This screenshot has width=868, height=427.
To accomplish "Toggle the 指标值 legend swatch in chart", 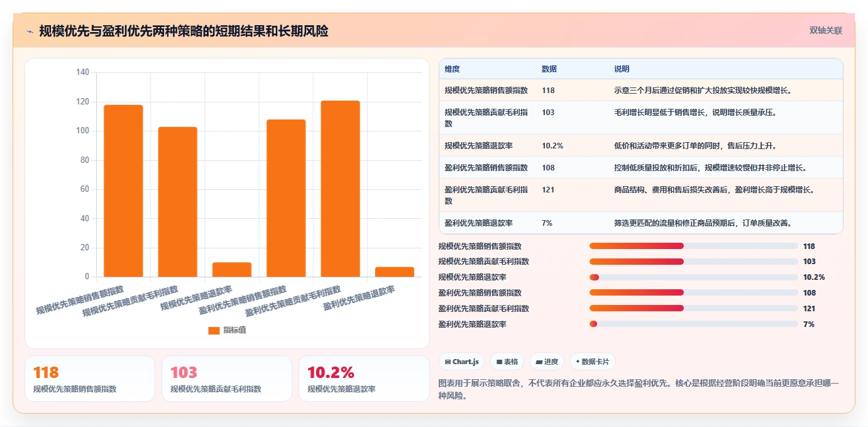I will pos(214,330).
